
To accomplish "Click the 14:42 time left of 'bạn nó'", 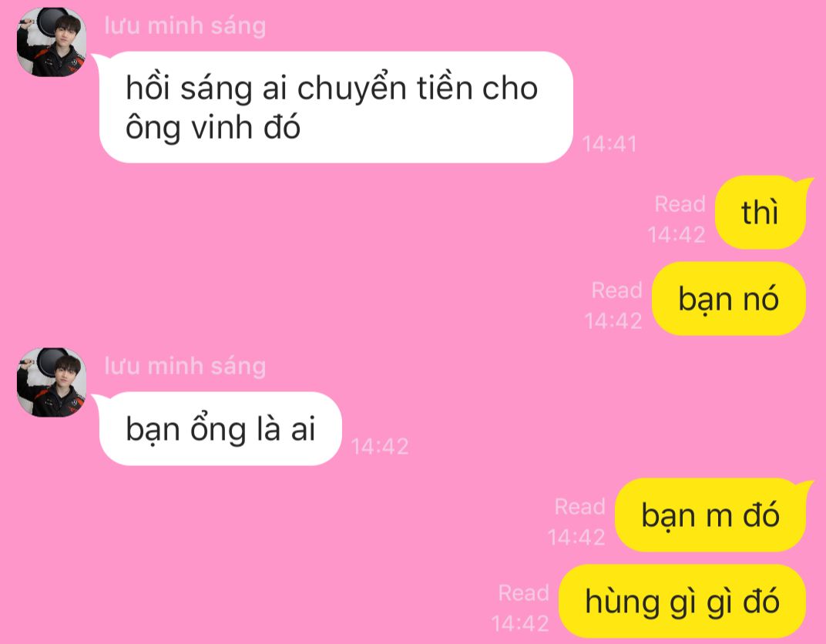I will (613, 320).
